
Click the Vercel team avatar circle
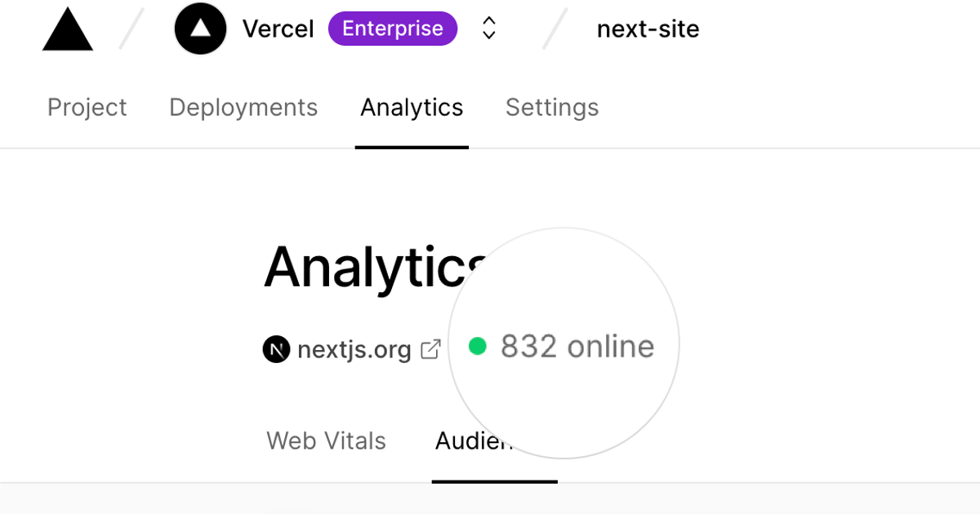pos(200,29)
